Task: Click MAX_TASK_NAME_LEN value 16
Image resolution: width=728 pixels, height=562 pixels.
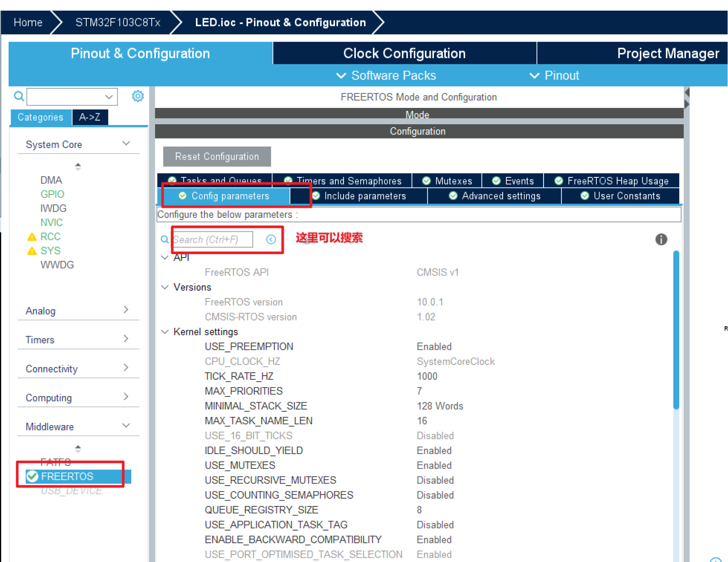Action: pos(422,421)
